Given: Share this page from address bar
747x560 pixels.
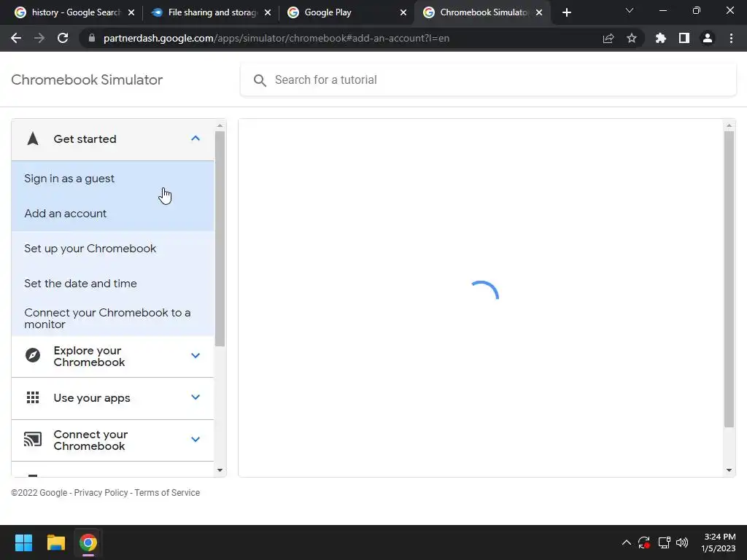Looking at the screenshot, I should (608, 39).
